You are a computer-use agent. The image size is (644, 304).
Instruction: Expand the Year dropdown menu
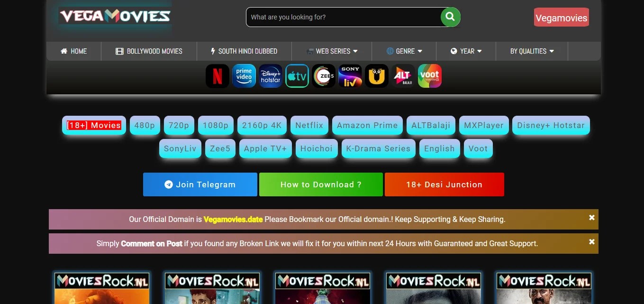466,51
